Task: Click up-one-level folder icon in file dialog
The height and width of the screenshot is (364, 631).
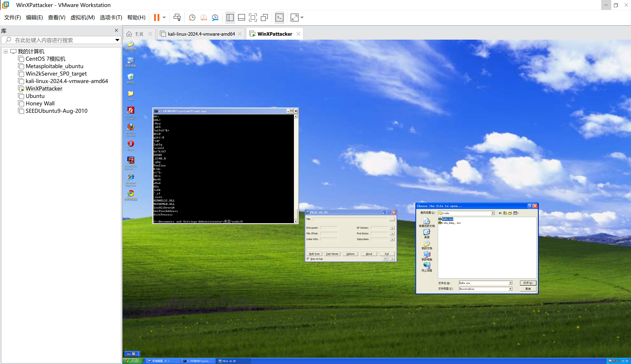Action: click(505, 213)
